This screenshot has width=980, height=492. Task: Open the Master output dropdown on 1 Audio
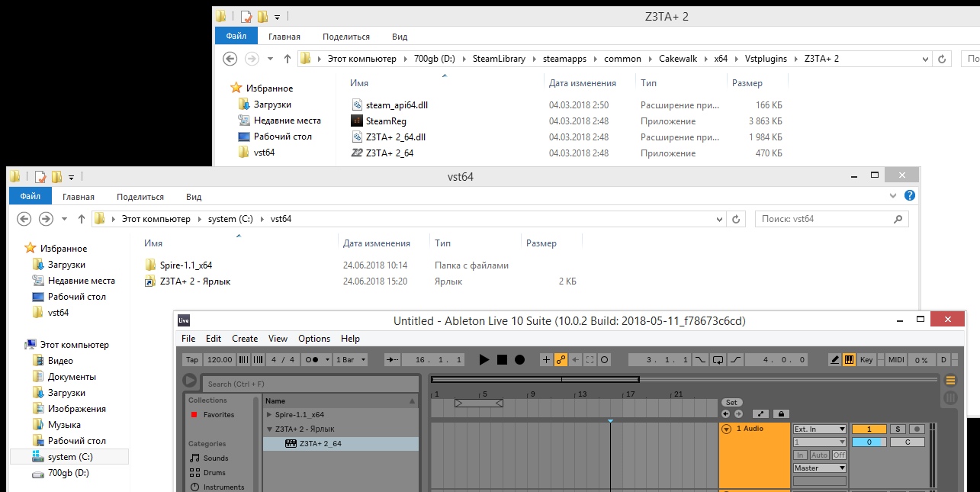(x=820, y=468)
